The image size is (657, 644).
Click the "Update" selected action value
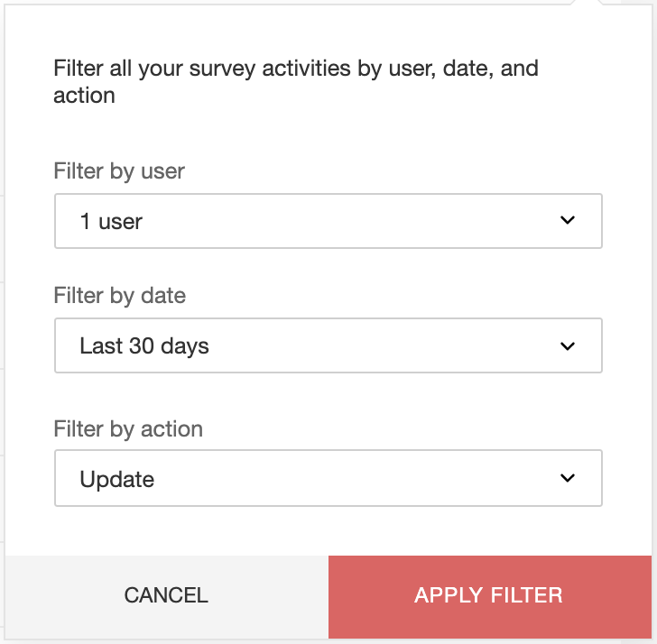click(x=117, y=479)
